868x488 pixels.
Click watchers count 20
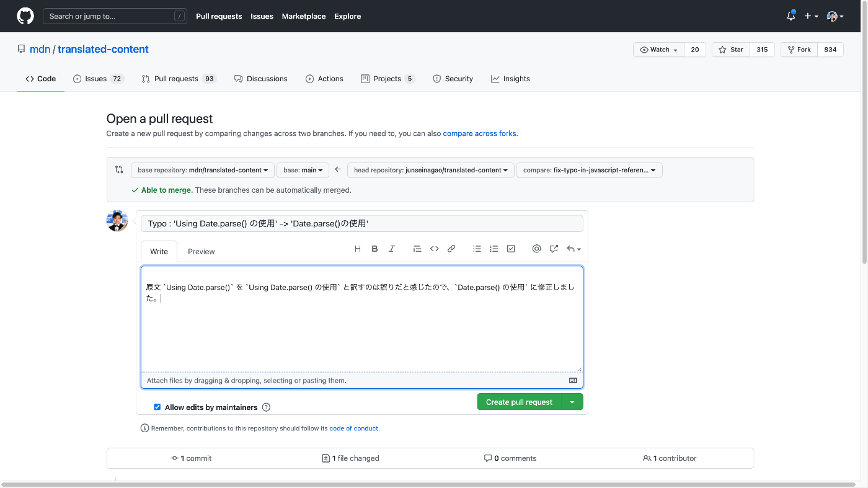[x=694, y=50]
